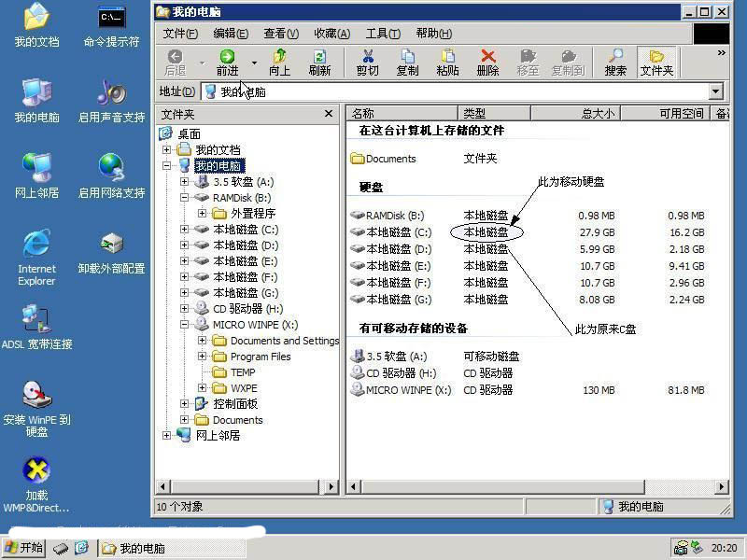The height and width of the screenshot is (560, 747).
Task: Click the 刷新 (Refresh) toolbar icon
Action: coord(319,63)
